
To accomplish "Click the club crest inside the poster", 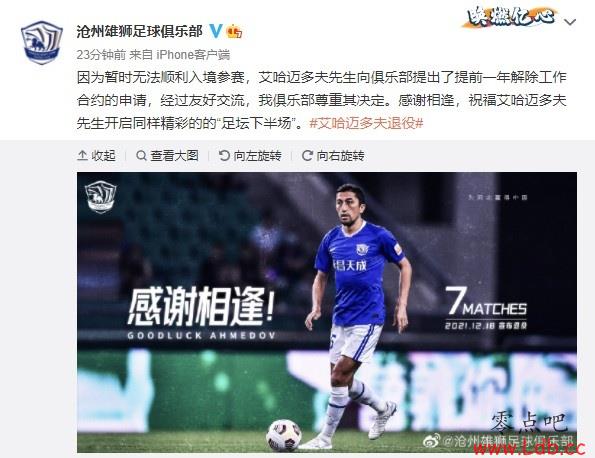I will (x=101, y=196).
